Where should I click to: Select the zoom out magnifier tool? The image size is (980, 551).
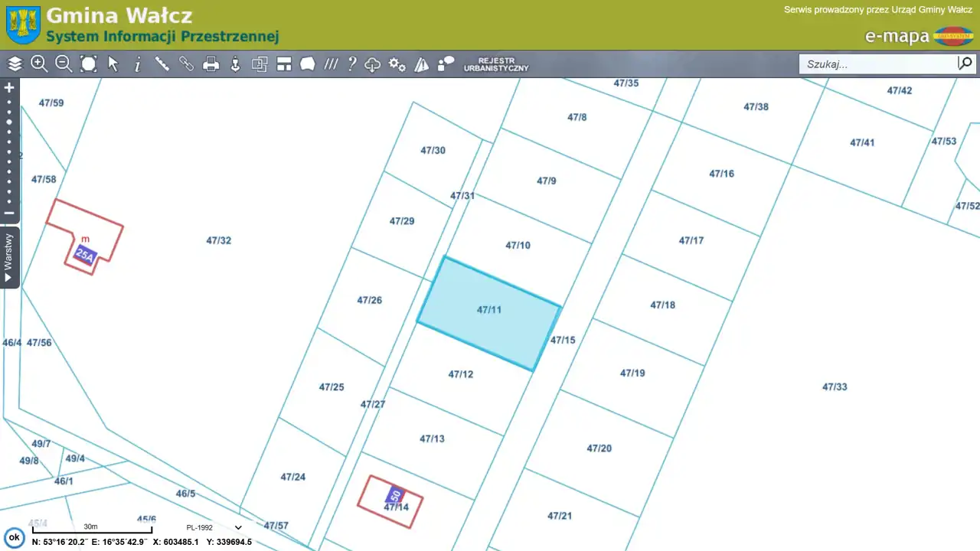click(64, 64)
